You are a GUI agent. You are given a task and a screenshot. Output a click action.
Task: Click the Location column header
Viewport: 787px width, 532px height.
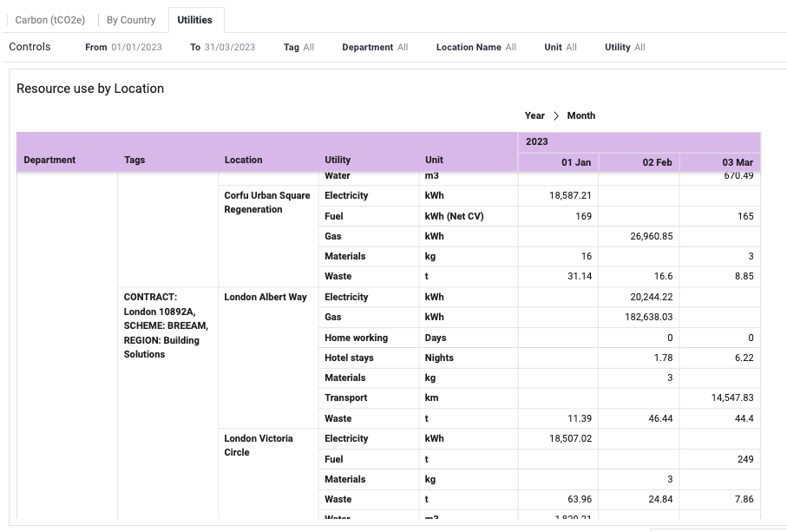244,160
